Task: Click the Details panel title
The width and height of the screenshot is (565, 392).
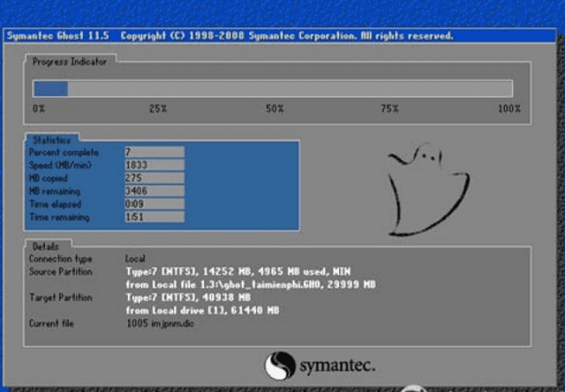Action: [46, 247]
